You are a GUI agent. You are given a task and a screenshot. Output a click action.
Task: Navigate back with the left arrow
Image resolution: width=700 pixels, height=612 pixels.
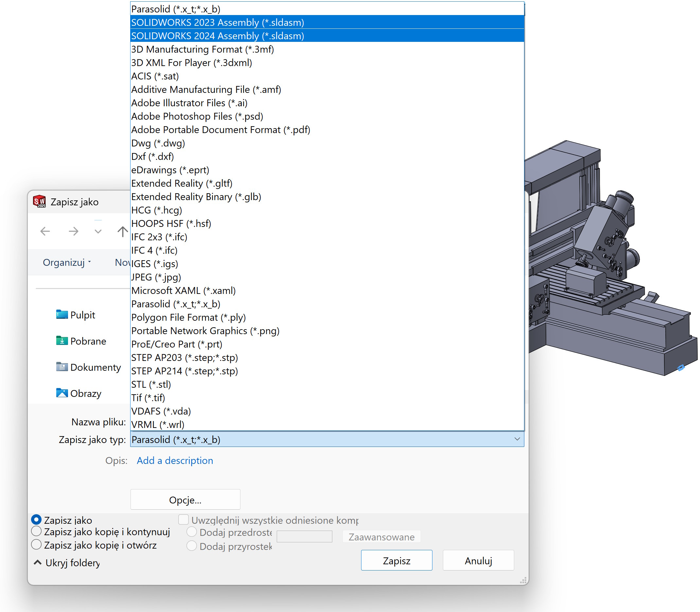45,231
